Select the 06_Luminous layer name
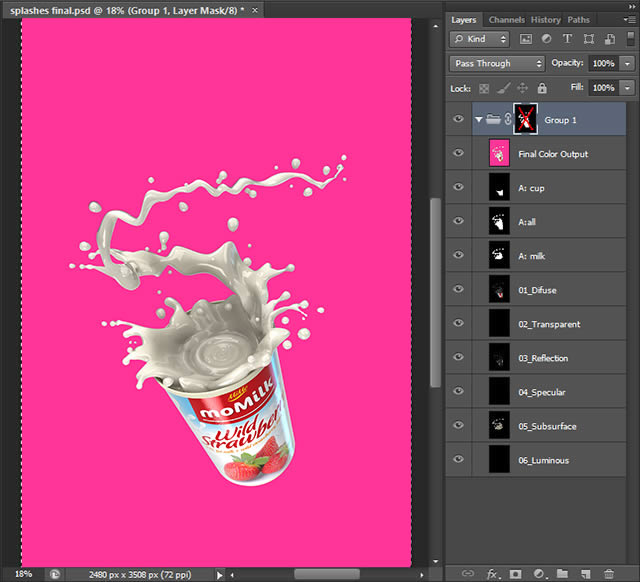This screenshot has width=640, height=582. [543, 460]
